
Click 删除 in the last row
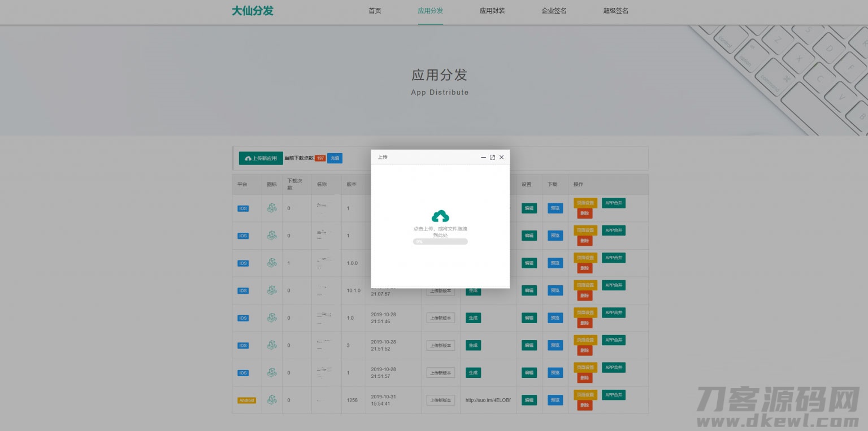(585, 405)
